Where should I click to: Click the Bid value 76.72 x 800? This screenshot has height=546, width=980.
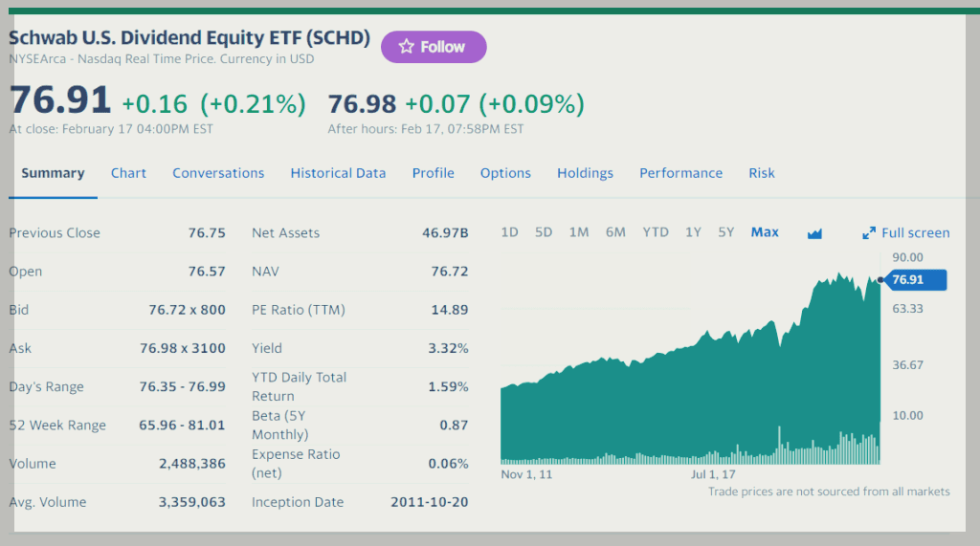(187, 310)
